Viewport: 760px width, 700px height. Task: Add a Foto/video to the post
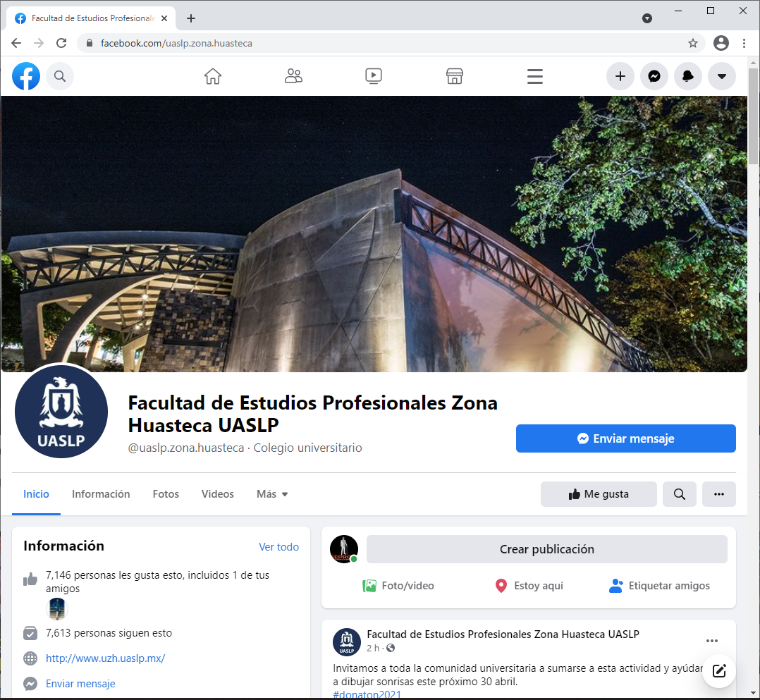tap(398, 586)
